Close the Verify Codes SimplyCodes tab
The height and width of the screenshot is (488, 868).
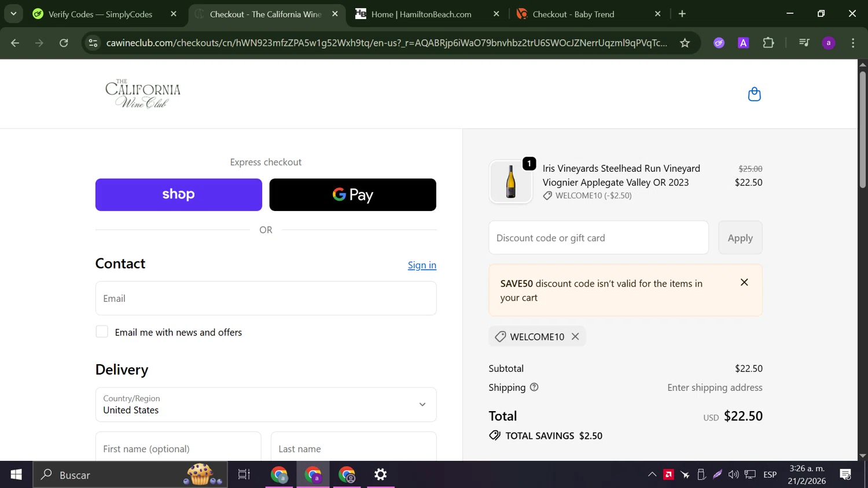pos(174,14)
